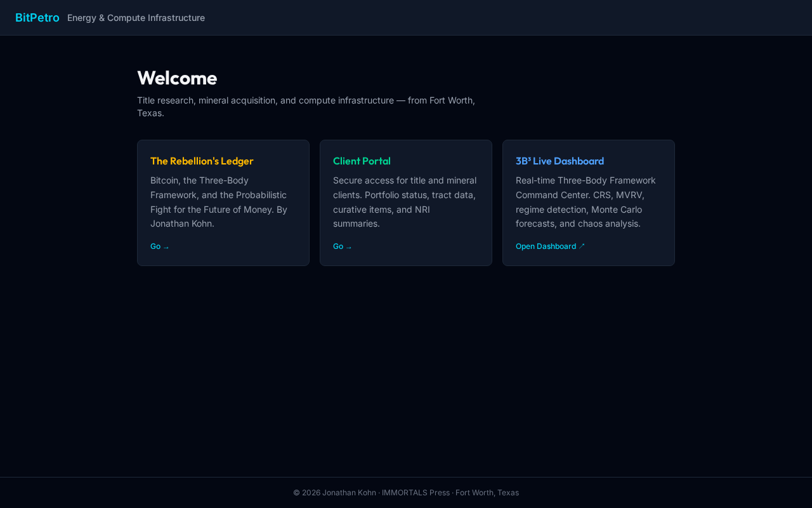This screenshot has height=508, width=812.
Task: Click Fort Worth, Texas in the footer
Action: tap(487, 493)
